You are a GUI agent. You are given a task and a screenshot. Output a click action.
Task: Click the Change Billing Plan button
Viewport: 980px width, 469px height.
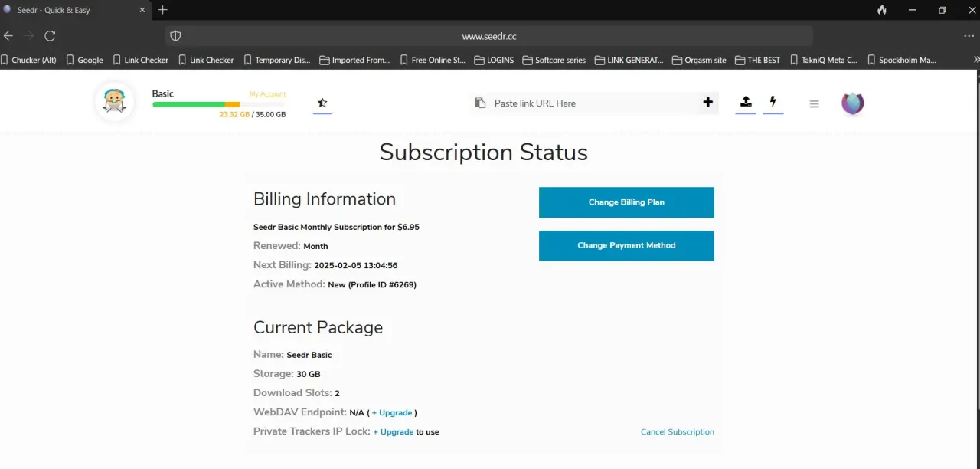click(626, 202)
